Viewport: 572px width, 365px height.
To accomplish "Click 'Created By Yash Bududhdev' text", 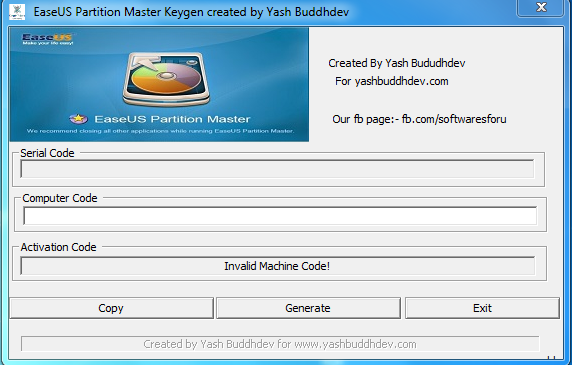I will 397,63.
